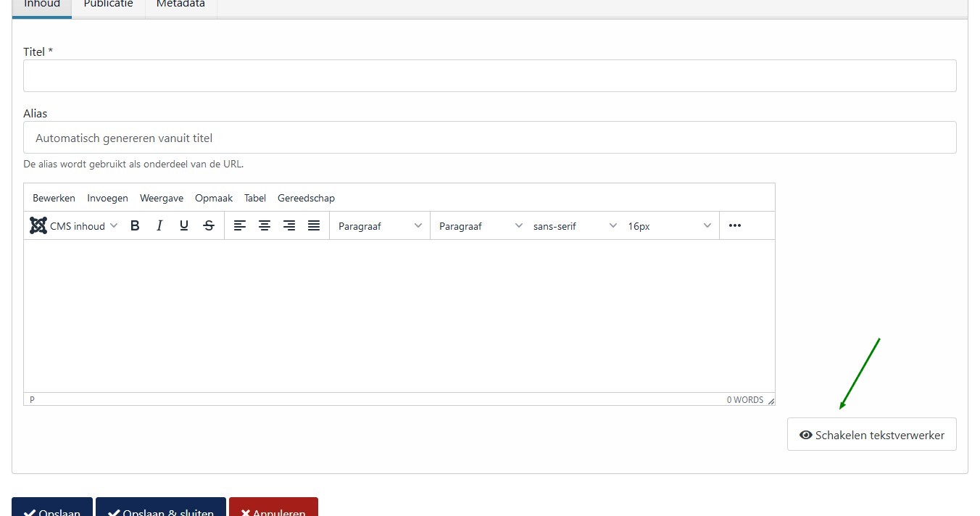Show more toolbar options (three dots)
The height and width of the screenshot is (516, 980).
(735, 226)
